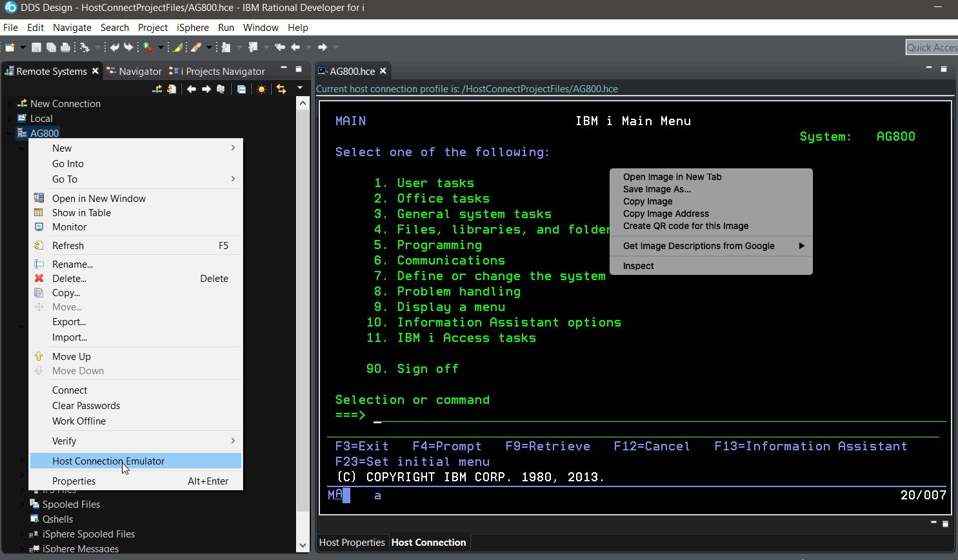The image size is (958, 560).
Task: Click the Save All toolbar icon
Action: (x=51, y=47)
